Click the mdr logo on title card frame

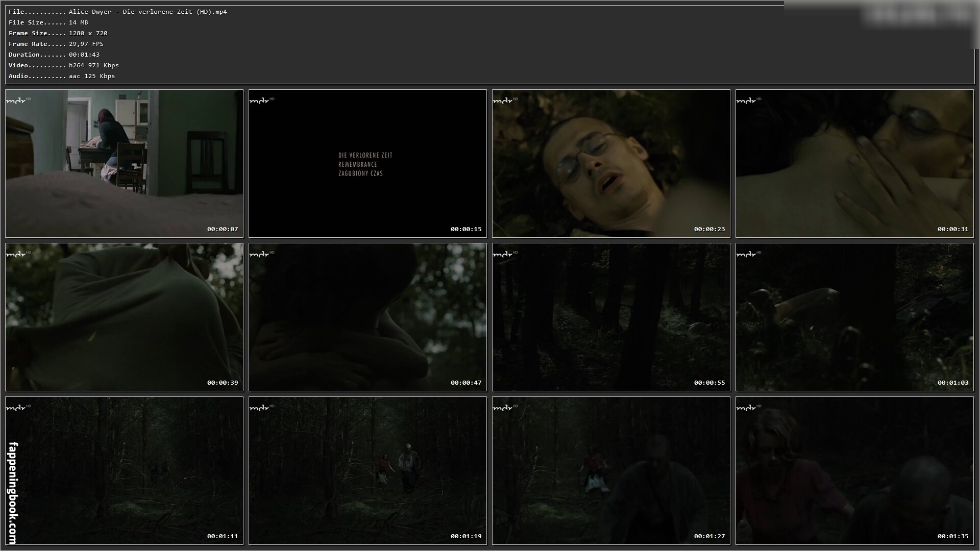261,101
